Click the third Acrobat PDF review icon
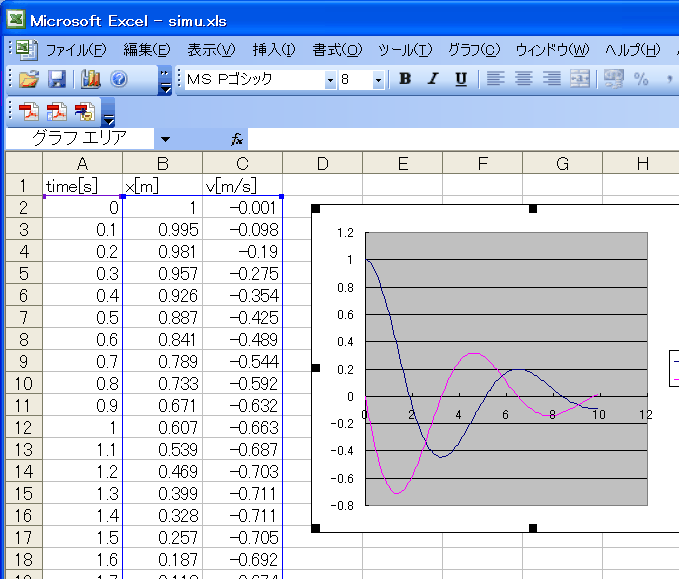The image size is (679, 579). point(85,112)
